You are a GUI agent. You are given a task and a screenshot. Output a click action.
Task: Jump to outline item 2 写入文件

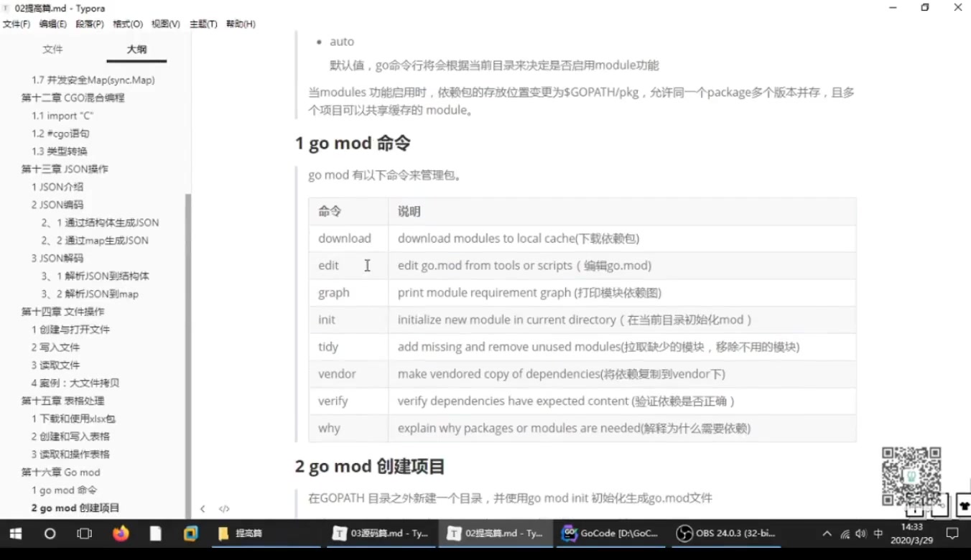pos(55,347)
